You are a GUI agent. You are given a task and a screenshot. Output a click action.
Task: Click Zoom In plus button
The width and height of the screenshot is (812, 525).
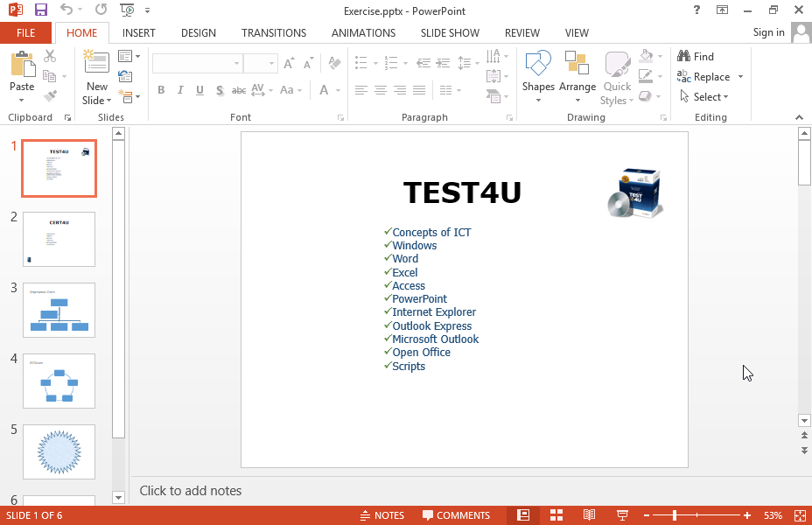(x=746, y=515)
